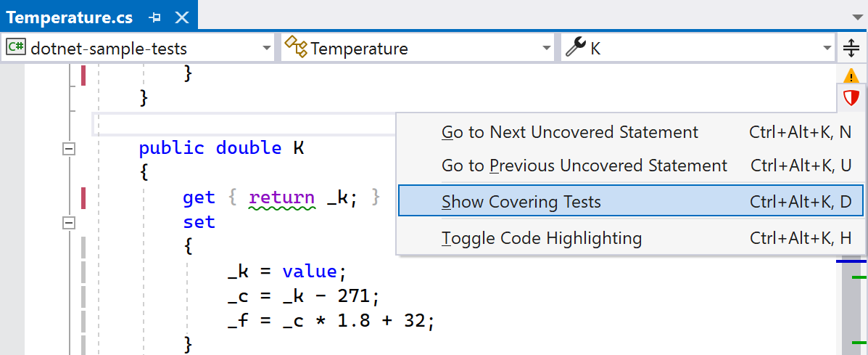Viewport: 868px width, 355px height.
Task: Choose Show Covering Tests menu item
Action: 521,201
